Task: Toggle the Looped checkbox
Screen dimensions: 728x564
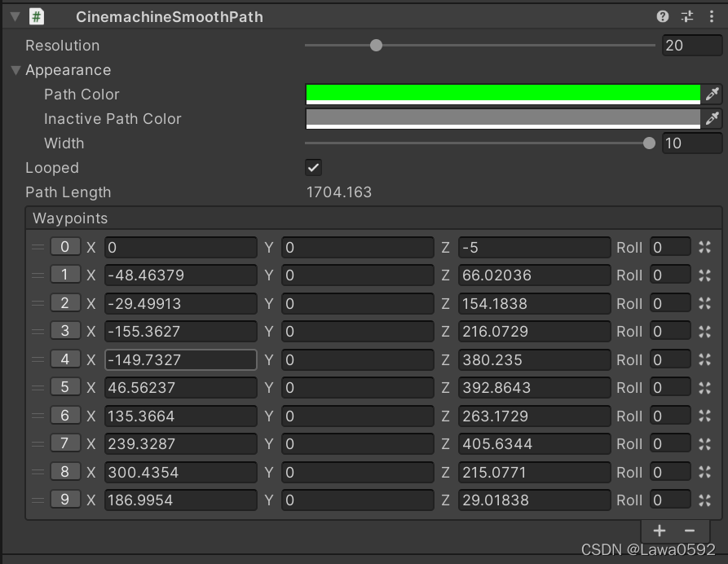Action: click(x=313, y=168)
